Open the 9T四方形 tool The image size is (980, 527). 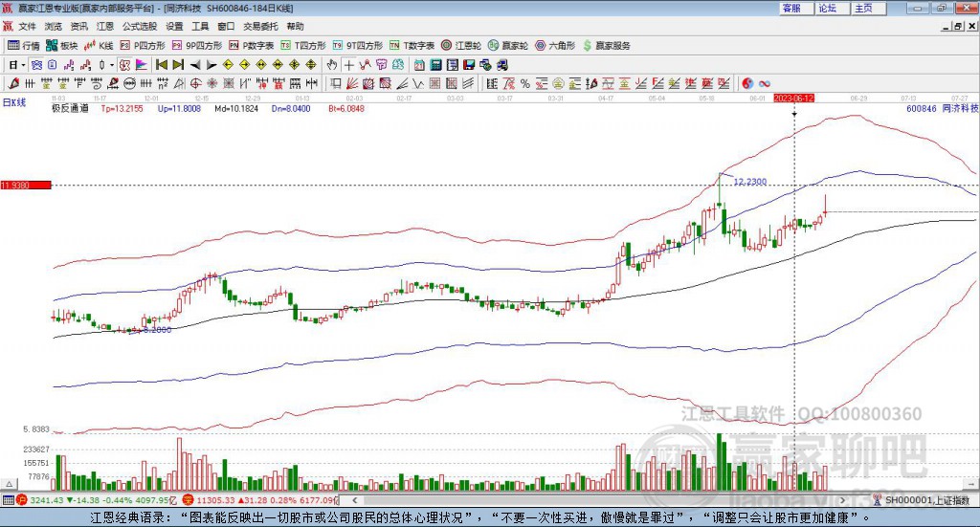point(358,46)
